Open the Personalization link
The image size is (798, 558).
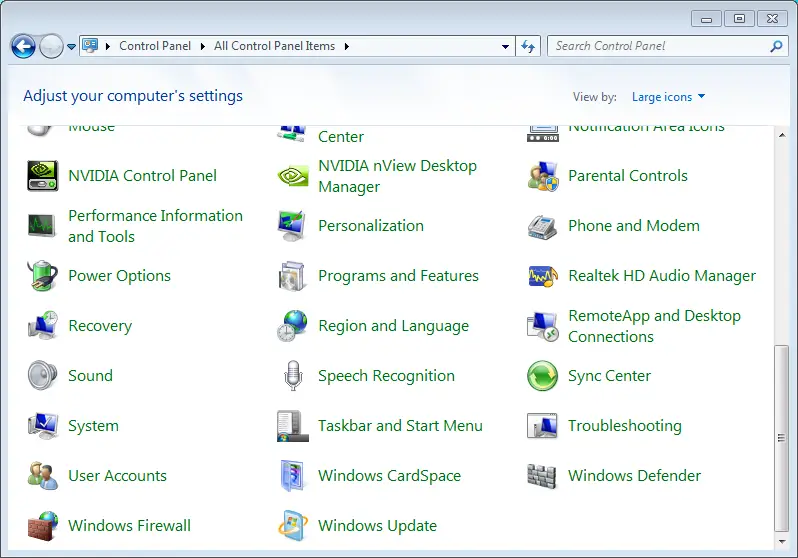[x=371, y=226]
